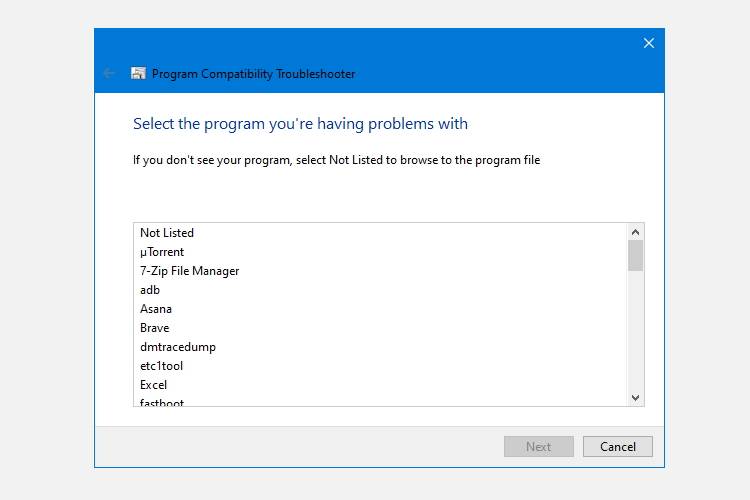Click the empty scrollbar track below thumb
Viewport: 750px width, 500px height.
coord(635,330)
